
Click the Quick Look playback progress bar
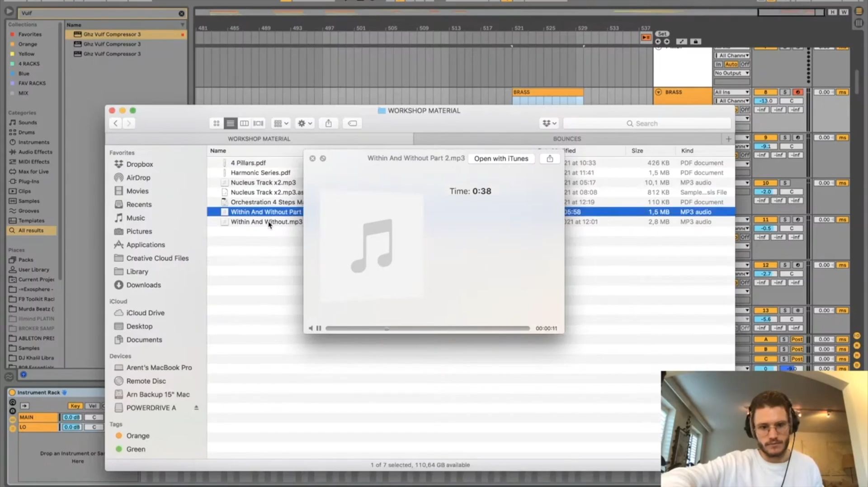(427, 328)
